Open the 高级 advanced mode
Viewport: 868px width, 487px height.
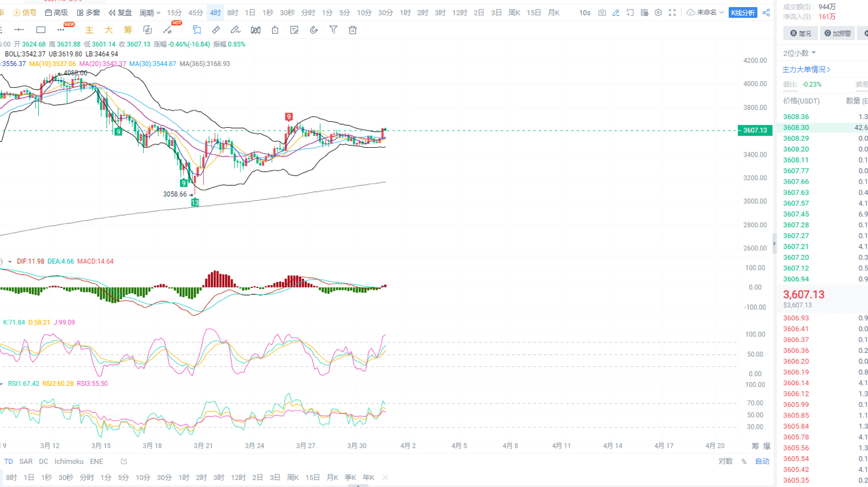57,12
